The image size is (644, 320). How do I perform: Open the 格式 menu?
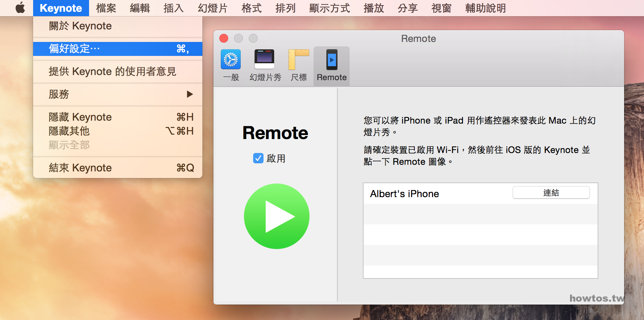[252, 8]
